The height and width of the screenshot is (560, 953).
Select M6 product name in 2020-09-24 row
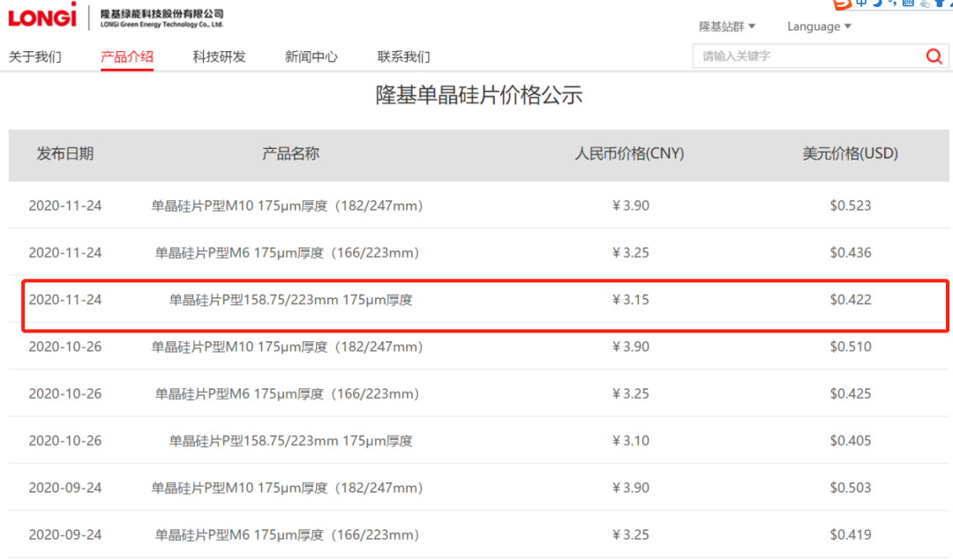pos(287,534)
